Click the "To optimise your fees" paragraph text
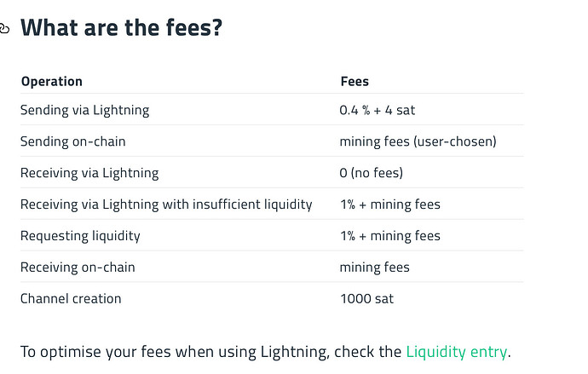Viewport: 588px width, 374px height. [266, 352]
